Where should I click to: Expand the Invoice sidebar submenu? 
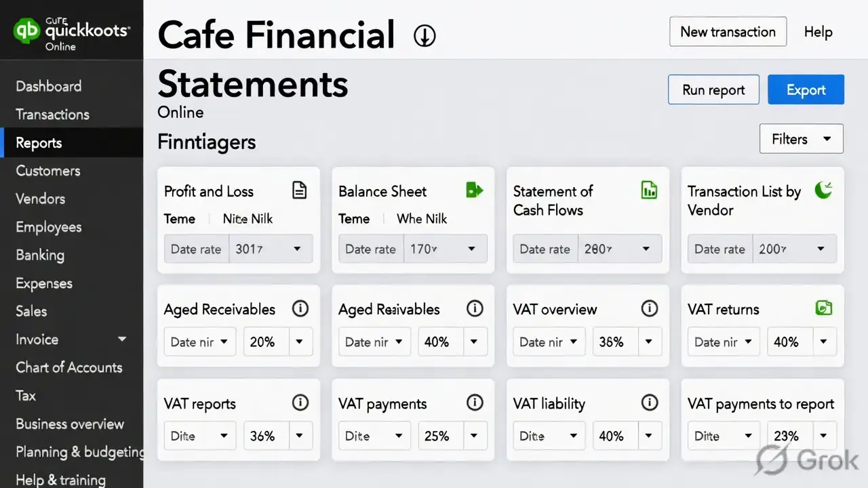point(122,339)
